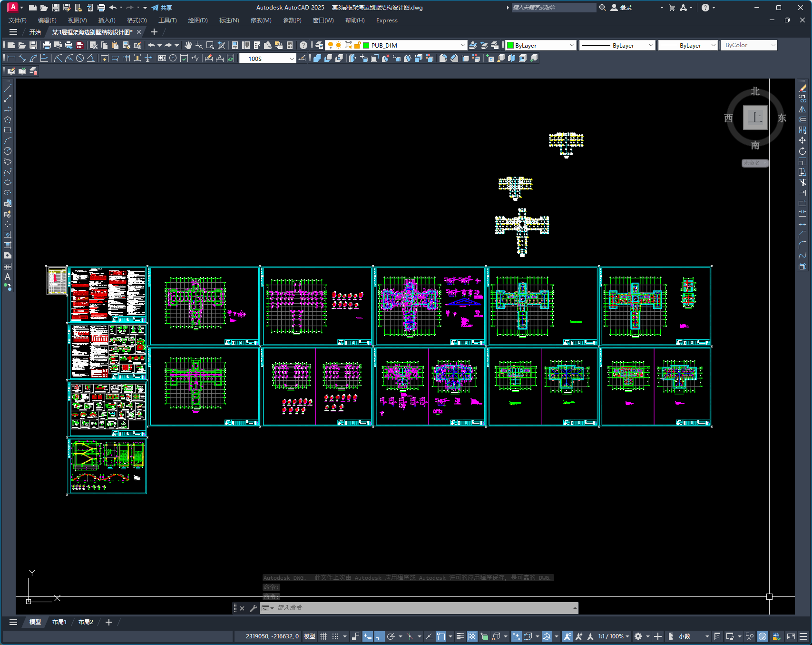812x645 pixels.
Task: Select the Rotate modify tool
Action: point(802,151)
